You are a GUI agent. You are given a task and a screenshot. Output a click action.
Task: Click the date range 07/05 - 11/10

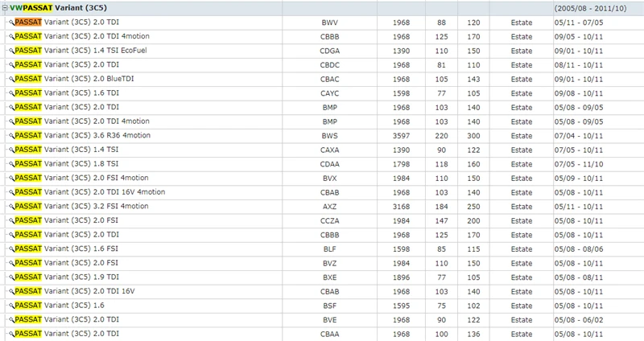point(579,164)
